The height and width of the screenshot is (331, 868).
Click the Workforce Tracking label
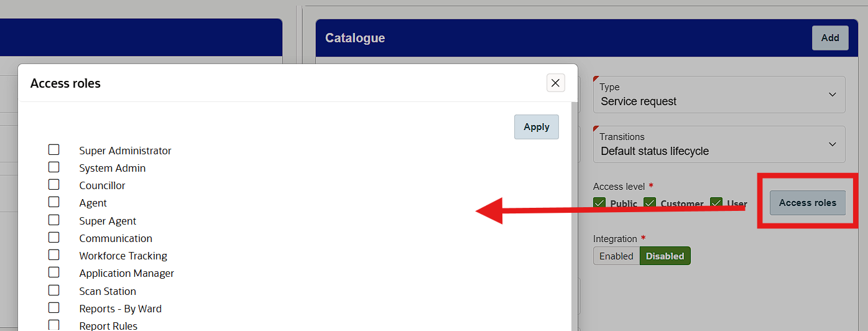(x=123, y=256)
